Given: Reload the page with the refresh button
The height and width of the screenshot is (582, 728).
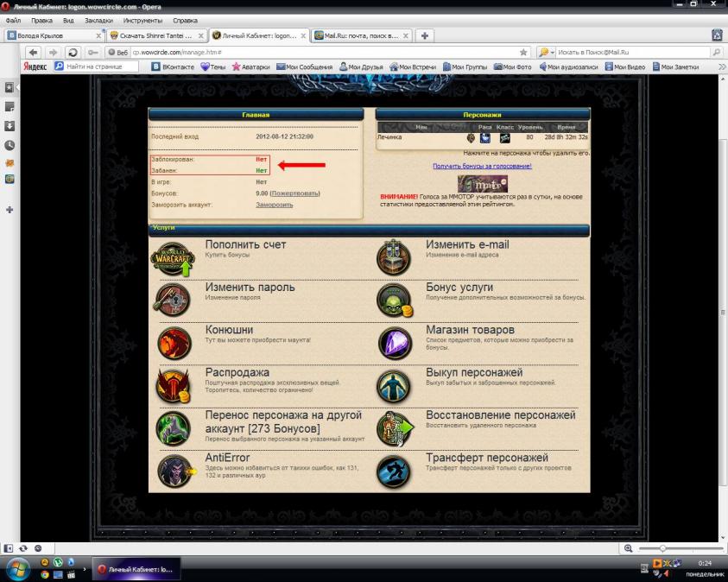Looking at the screenshot, I should [x=73, y=52].
